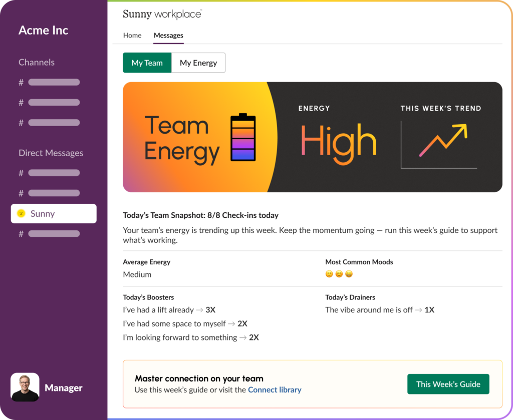Visit the Connect library link
The width and height of the screenshot is (513, 420).
click(x=275, y=390)
